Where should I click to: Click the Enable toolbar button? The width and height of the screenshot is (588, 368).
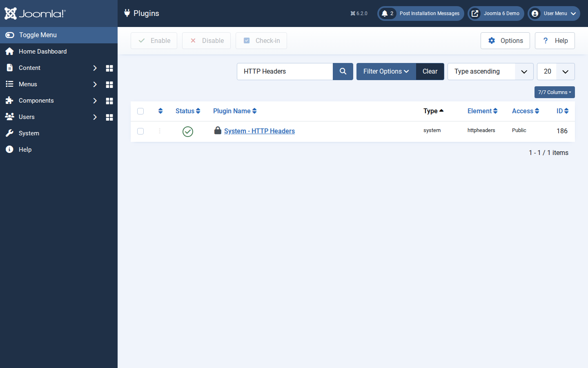tap(154, 40)
